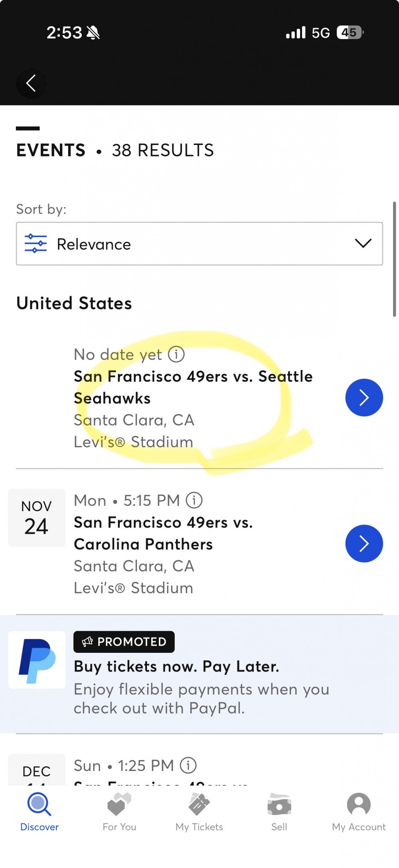Screen dimensions: 399x868
Task: Tap info icon beside Mon 5:15 PM
Action: pos(194,500)
